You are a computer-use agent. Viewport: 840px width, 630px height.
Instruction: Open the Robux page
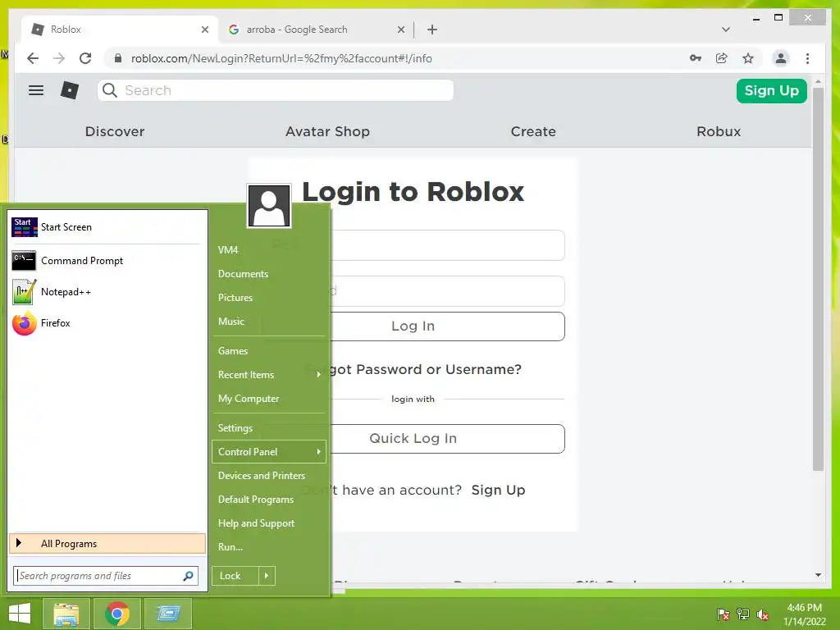[719, 132]
